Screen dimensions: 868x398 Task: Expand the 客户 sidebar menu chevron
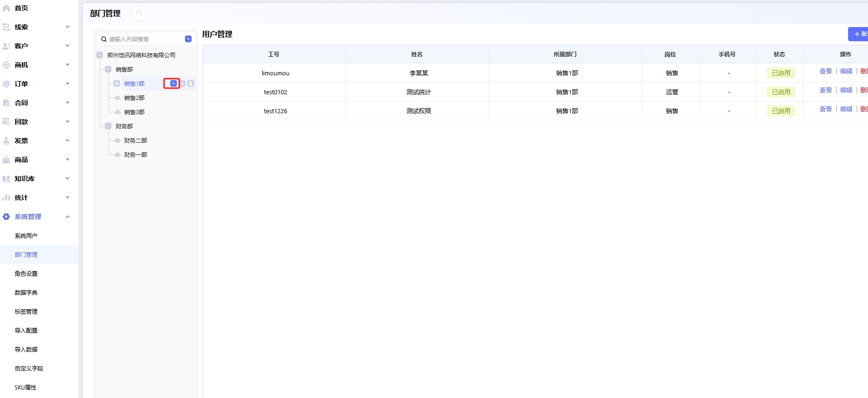click(x=67, y=46)
